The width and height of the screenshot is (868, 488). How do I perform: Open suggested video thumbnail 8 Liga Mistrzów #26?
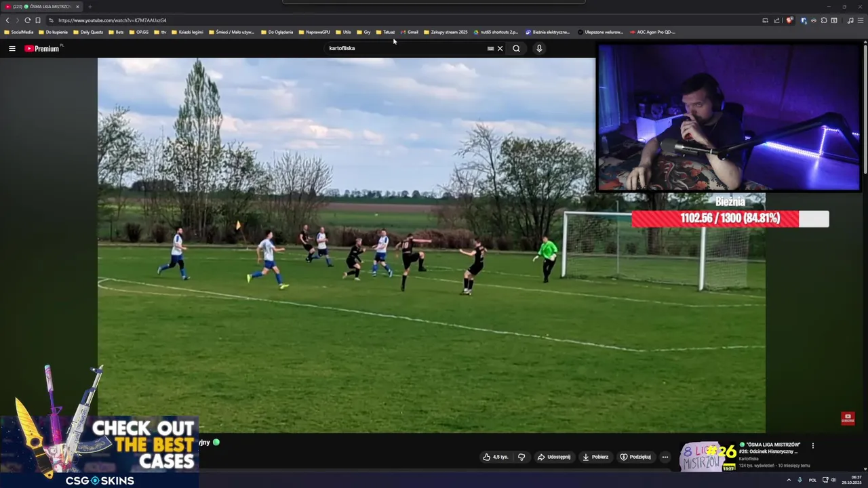click(707, 456)
